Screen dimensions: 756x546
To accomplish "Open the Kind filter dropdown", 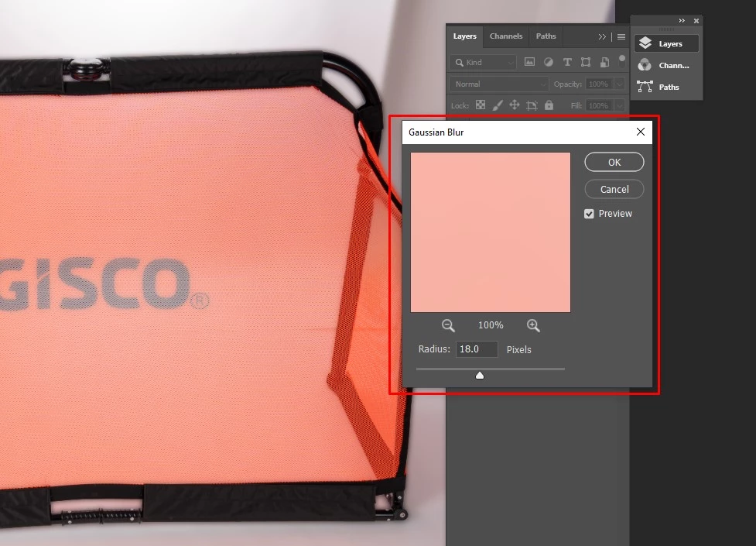I will coord(484,62).
